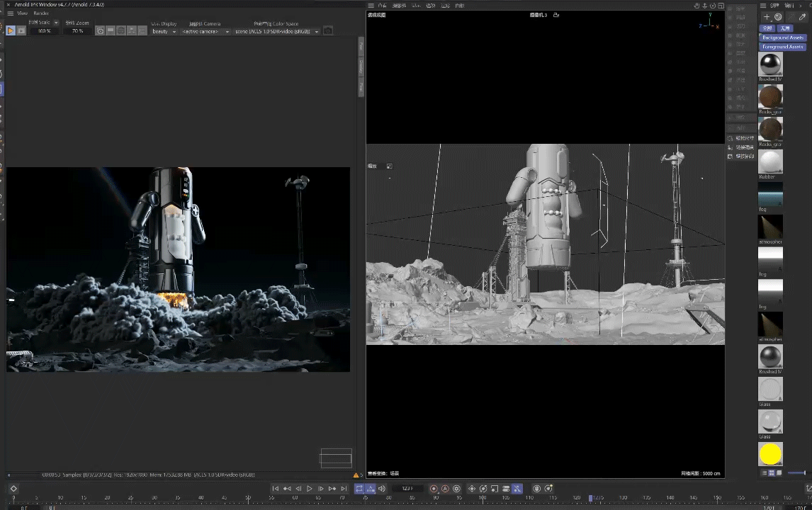Click material manager list view icon
Image resolution: width=812 pixels, height=510 pixels.
pyautogui.click(x=765, y=472)
